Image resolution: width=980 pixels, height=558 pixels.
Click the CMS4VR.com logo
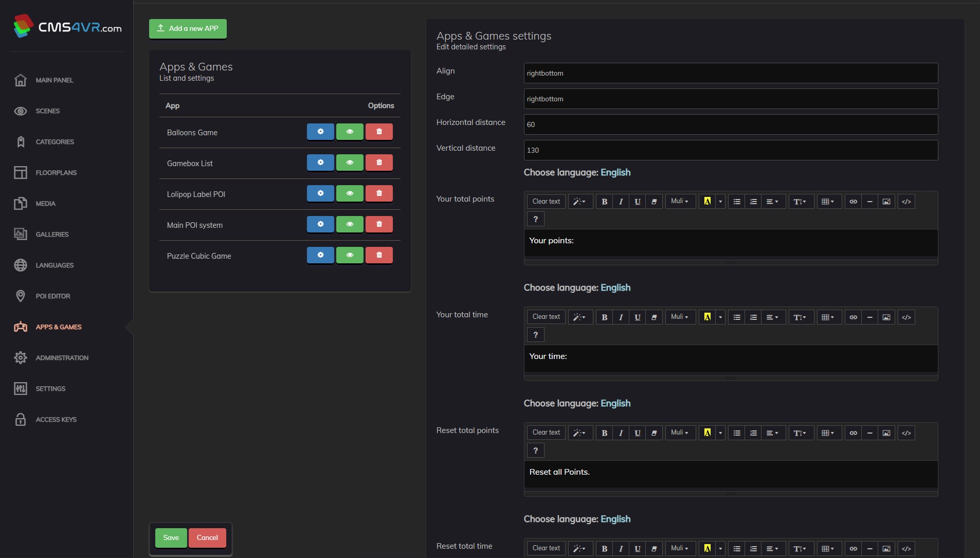point(67,27)
